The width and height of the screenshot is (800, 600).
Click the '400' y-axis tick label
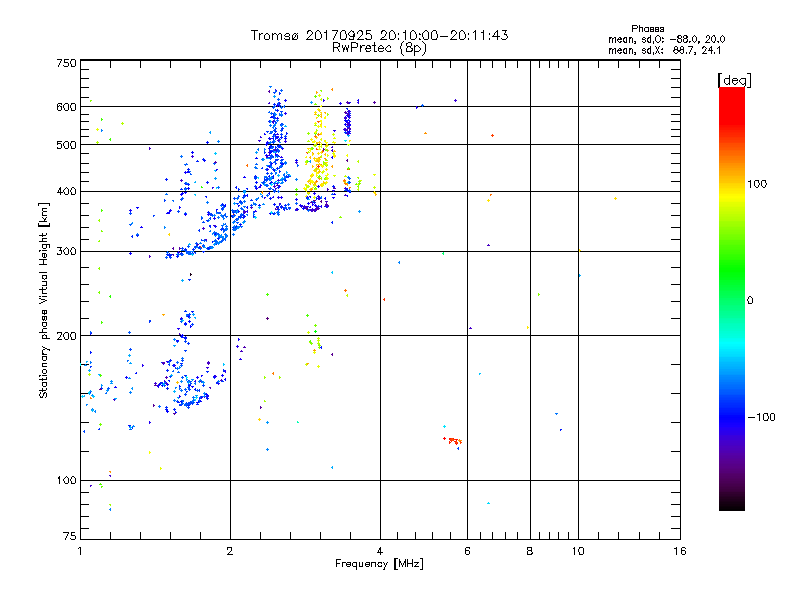[x=66, y=191]
